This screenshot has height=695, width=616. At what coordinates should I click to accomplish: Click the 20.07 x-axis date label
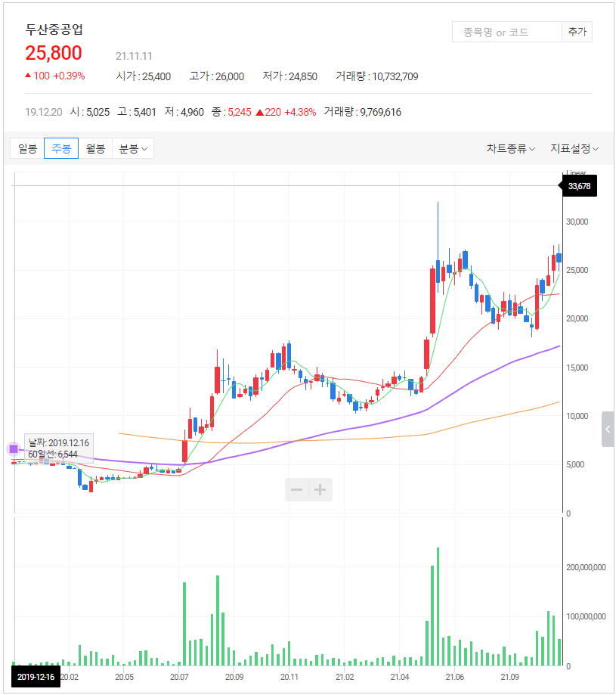179,677
